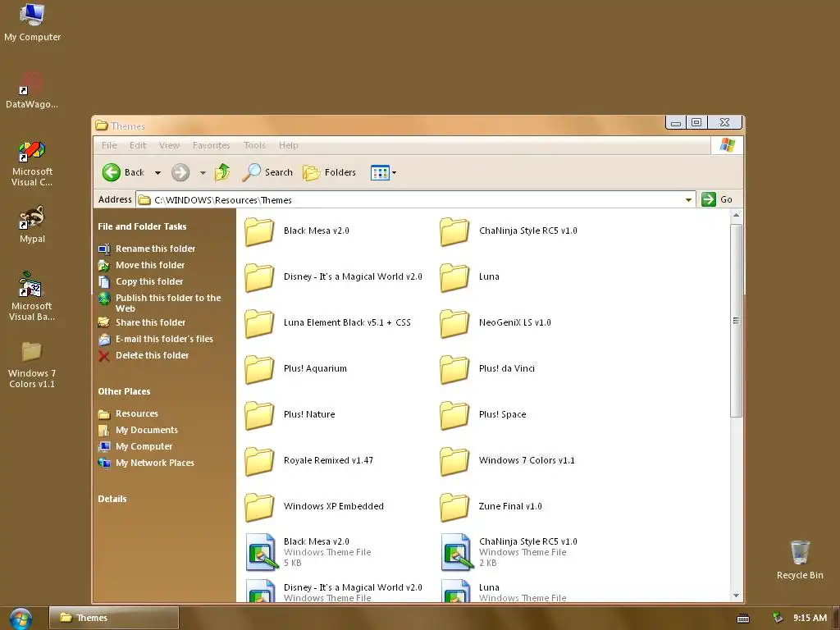The height and width of the screenshot is (630, 840).
Task: Click into the Address path field
Action: coord(415,200)
